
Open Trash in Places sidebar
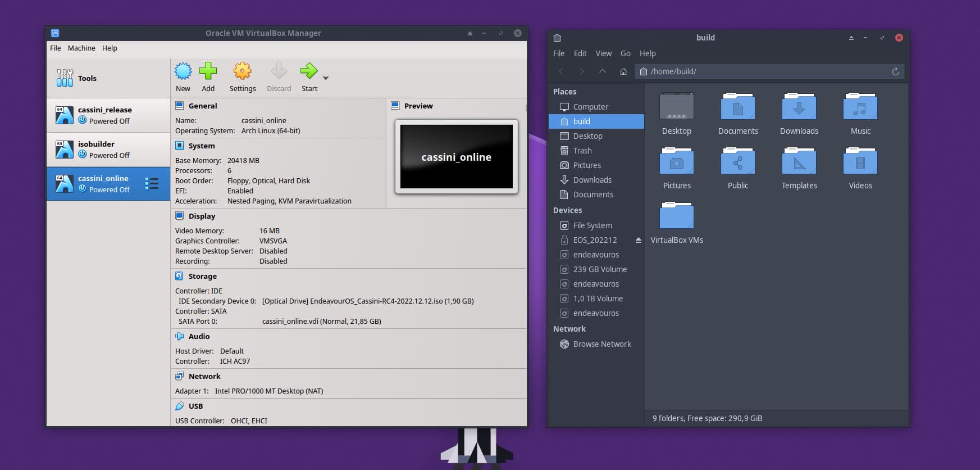coord(596,151)
